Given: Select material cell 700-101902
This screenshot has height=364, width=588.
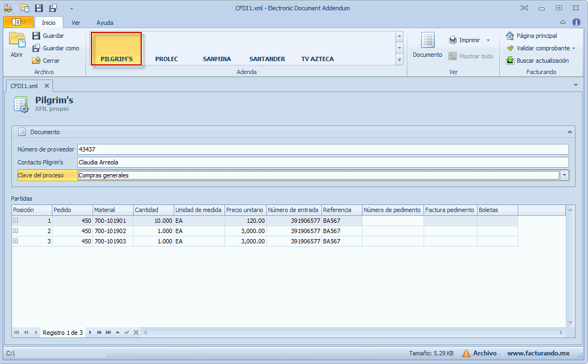Looking at the screenshot, I should coord(113,231).
